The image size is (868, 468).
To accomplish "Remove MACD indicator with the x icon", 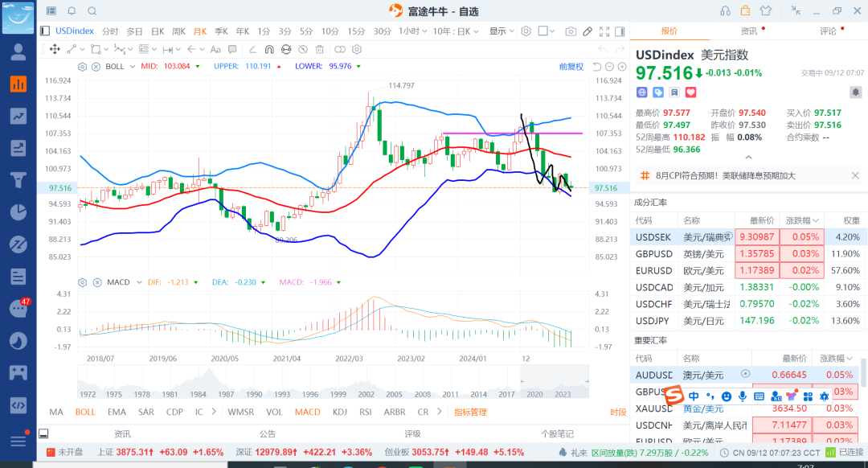I will pos(97,282).
